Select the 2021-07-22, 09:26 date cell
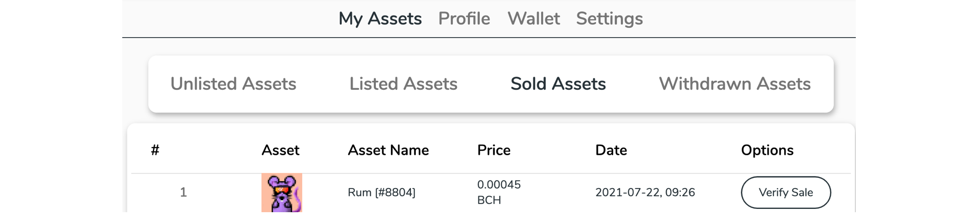980x217 pixels. [645, 192]
